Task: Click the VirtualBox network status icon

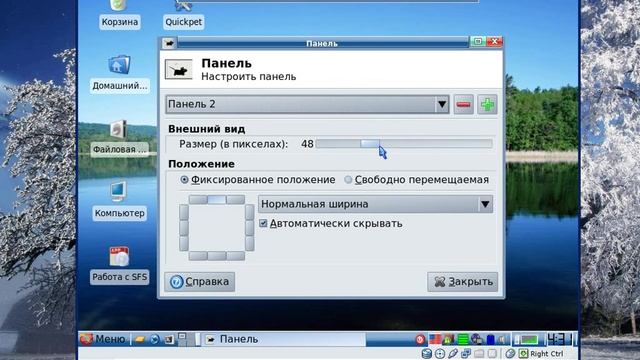Action: click(466, 353)
